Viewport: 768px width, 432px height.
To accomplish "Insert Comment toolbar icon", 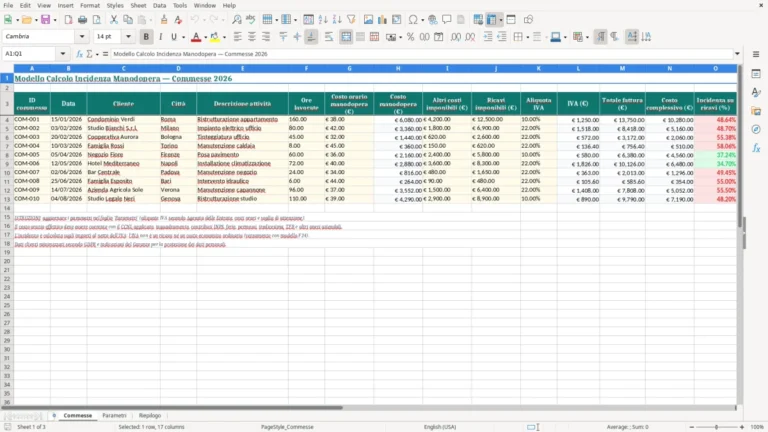I will click(447, 20).
